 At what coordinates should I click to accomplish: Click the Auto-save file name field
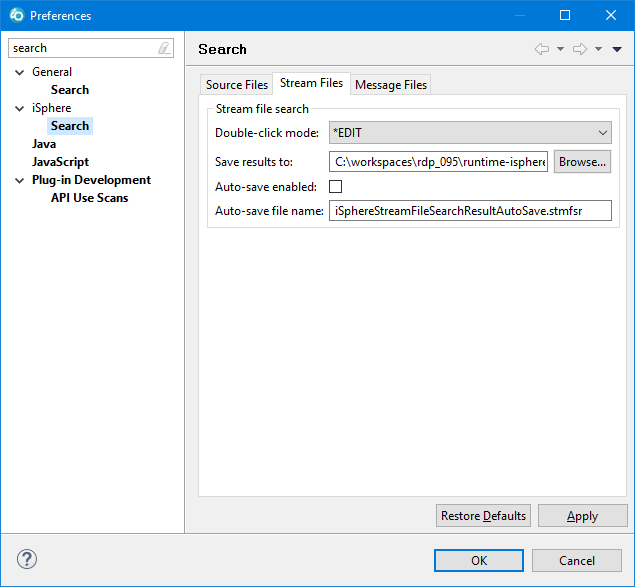[x=470, y=211]
